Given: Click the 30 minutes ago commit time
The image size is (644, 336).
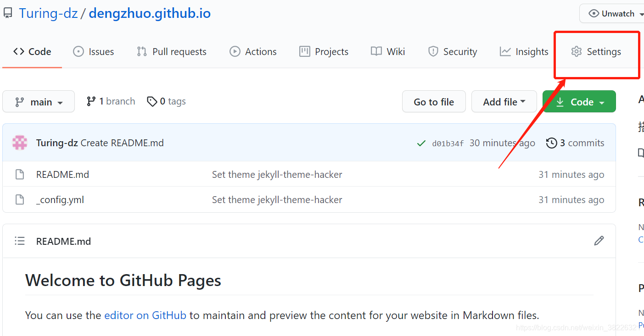Looking at the screenshot, I should pos(502,143).
